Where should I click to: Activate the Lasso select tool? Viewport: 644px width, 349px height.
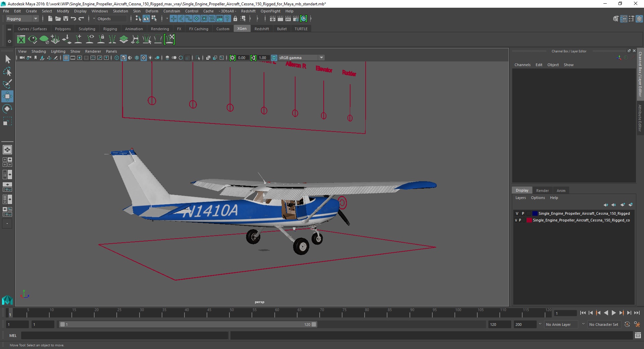(x=7, y=72)
